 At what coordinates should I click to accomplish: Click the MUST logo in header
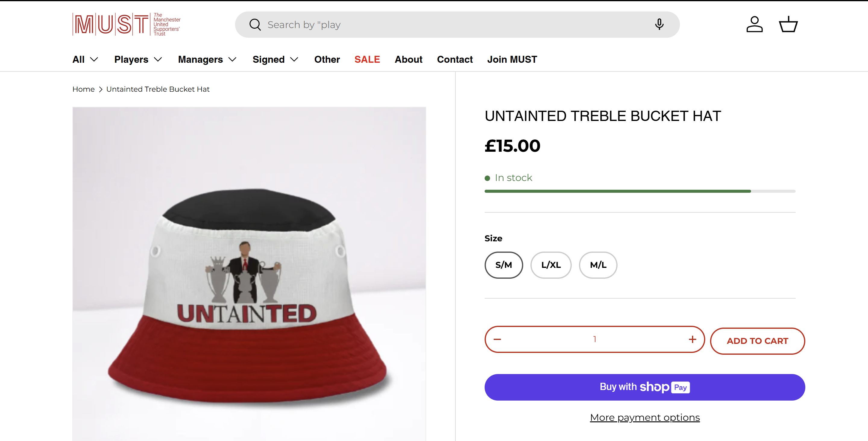pos(126,24)
